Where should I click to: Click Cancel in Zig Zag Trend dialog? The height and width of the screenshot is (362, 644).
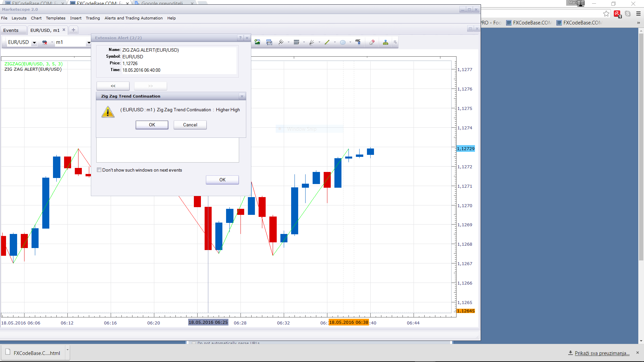190,125
